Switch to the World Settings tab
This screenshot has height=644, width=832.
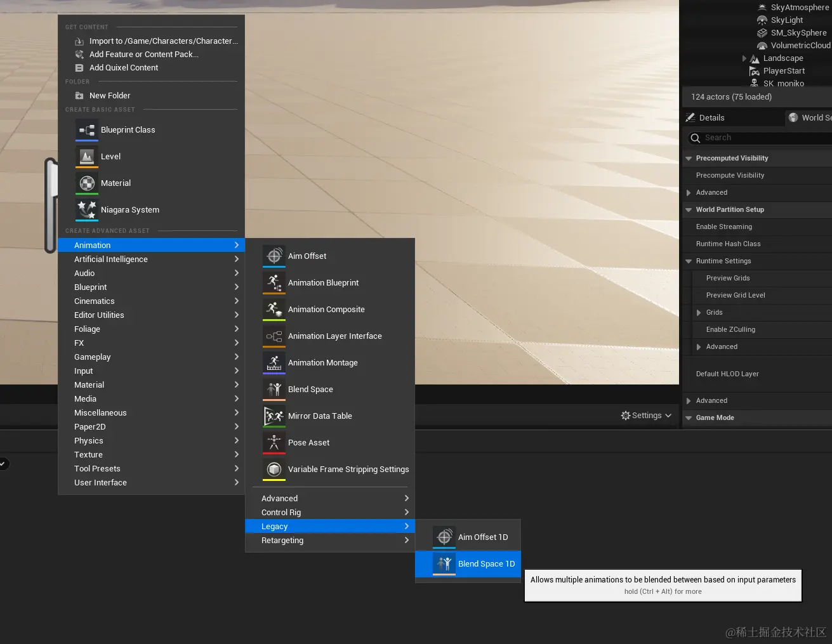pyautogui.click(x=809, y=117)
